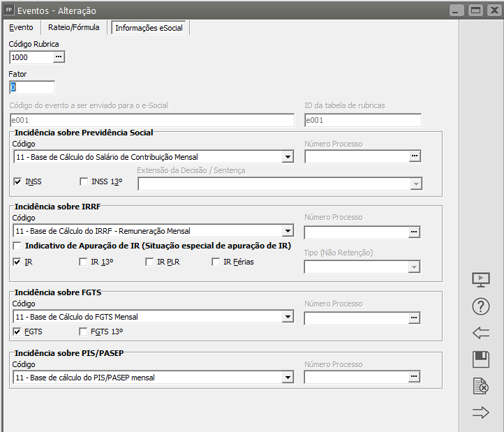Expand the Previdência Social Código dropdown
Viewport: 504px width, 432px height.
pos(288,157)
